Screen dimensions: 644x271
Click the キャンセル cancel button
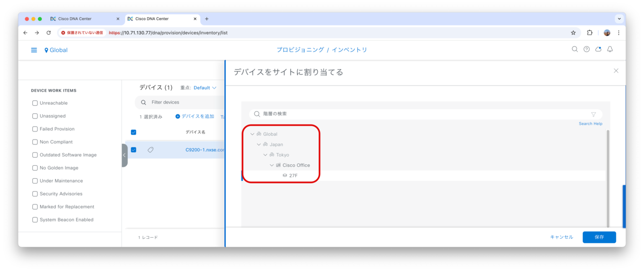[561, 237]
